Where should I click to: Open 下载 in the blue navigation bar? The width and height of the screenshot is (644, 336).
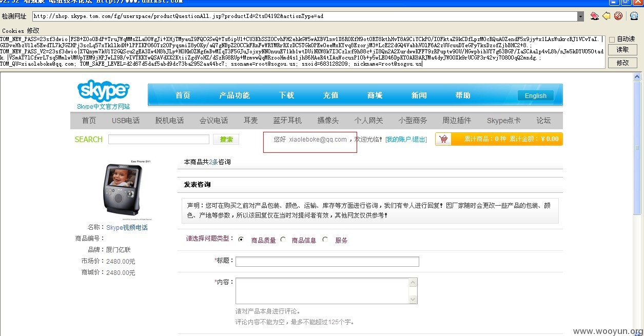[x=286, y=95]
